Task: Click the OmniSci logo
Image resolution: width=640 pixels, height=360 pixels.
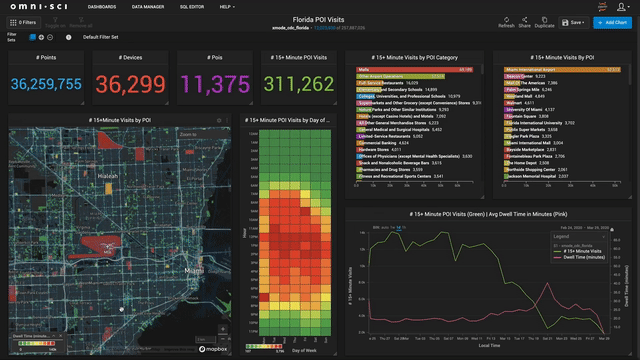Action: point(39,7)
